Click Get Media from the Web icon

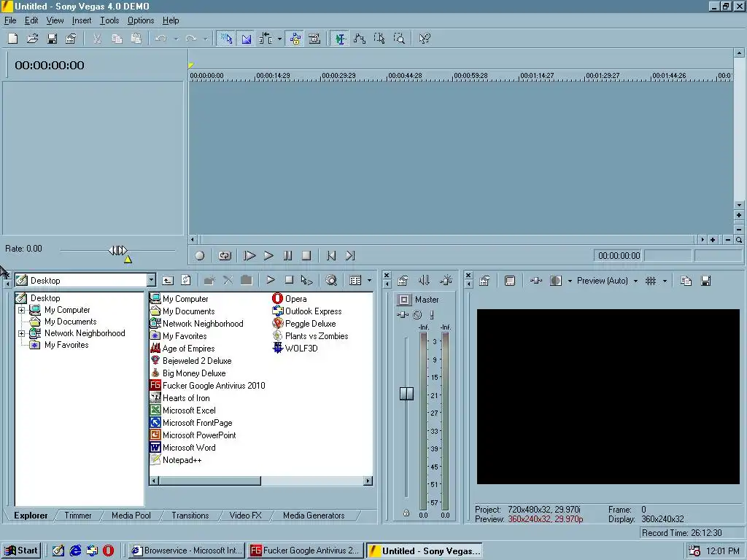[x=331, y=281]
